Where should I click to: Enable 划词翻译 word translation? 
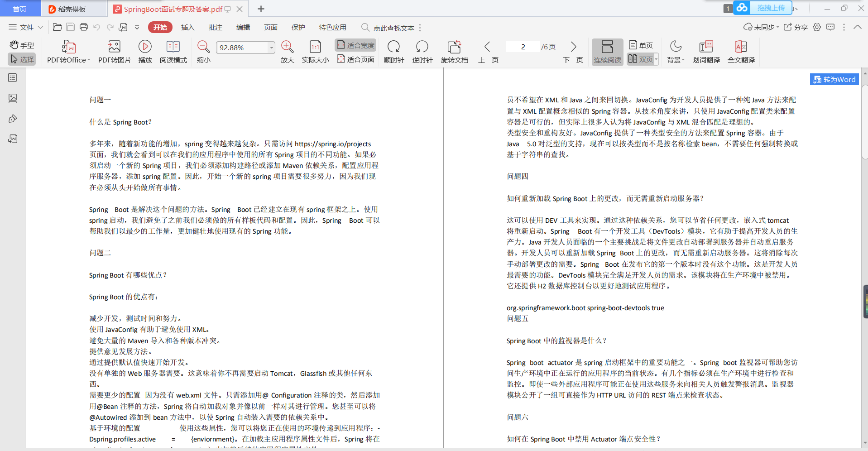pyautogui.click(x=706, y=52)
